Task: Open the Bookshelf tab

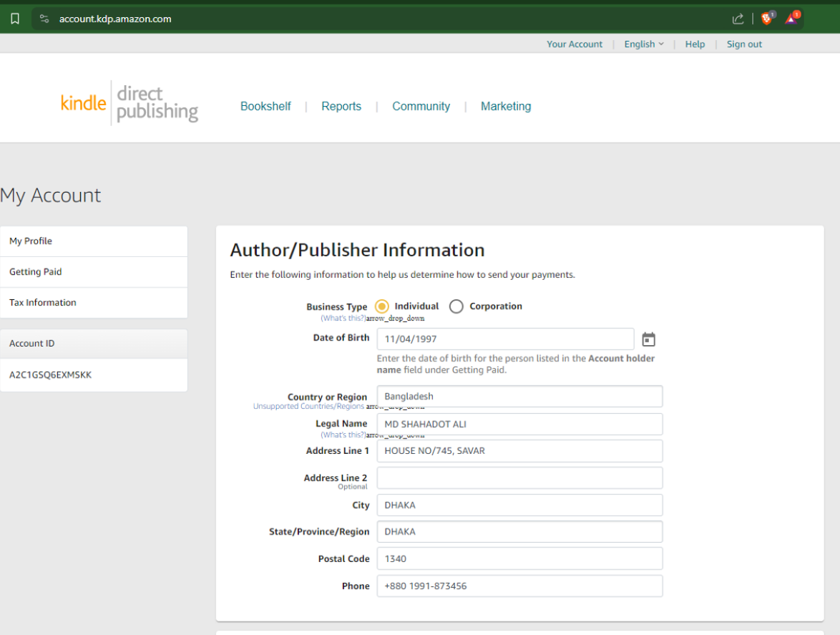Action: pyautogui.click(x=265, y=106)
